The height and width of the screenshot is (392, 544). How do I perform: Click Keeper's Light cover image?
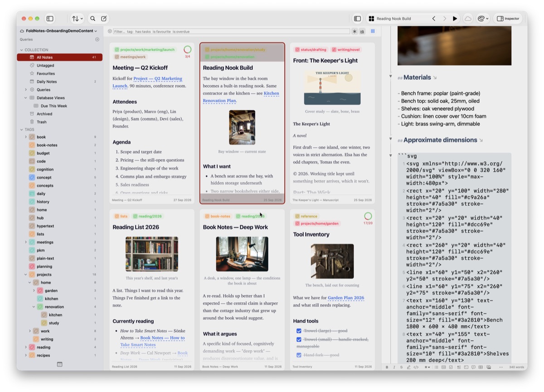point(332,87)
